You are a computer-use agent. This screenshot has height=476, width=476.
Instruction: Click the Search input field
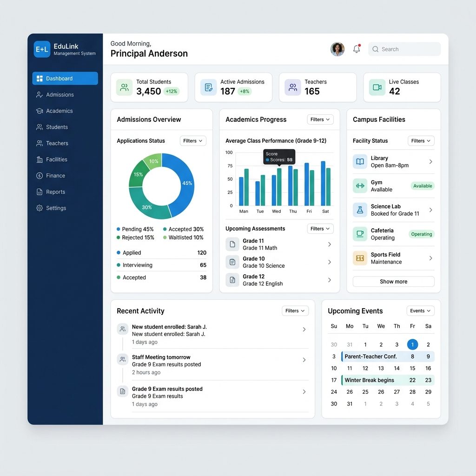[404, 49]
